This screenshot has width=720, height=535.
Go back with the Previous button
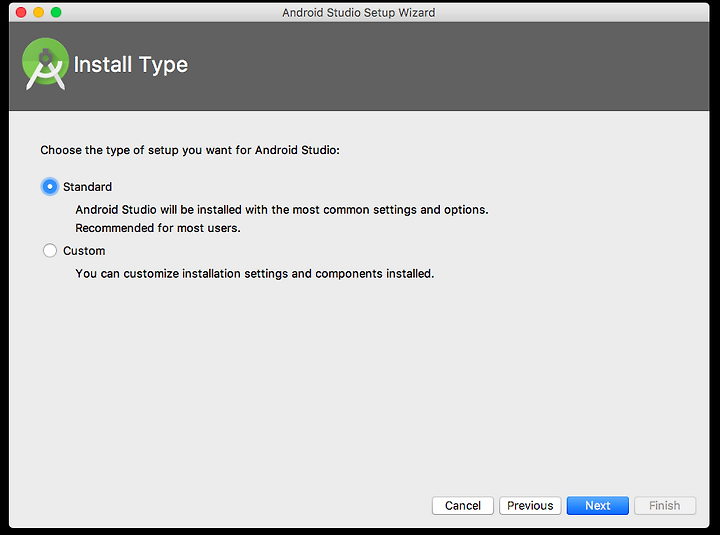[530, 506]
